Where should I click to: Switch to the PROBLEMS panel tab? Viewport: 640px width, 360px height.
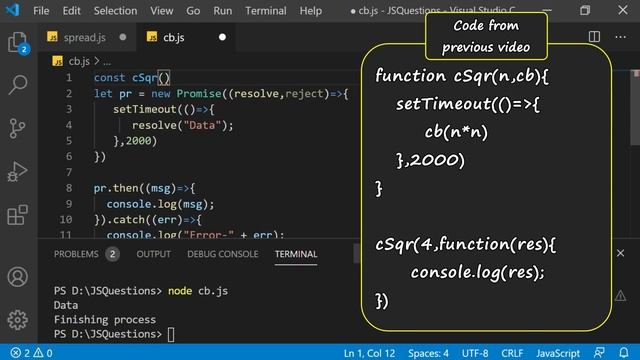tap(76, 254)
